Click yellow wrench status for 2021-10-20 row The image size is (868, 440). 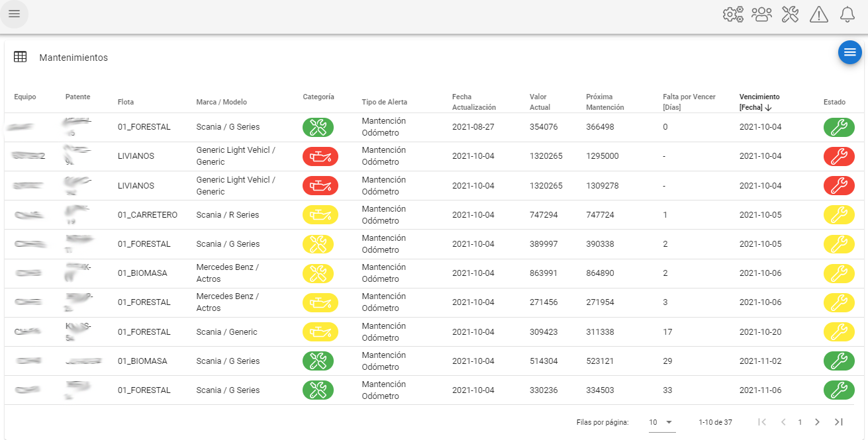click(839, 331)
